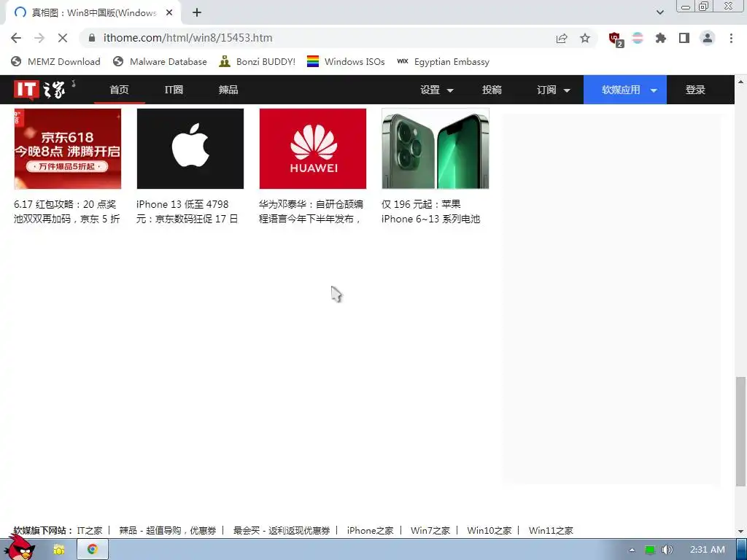Viewport: 747px width, 560px height.
Task: Expand the 设置 dropdown
Action: (437, 90)
